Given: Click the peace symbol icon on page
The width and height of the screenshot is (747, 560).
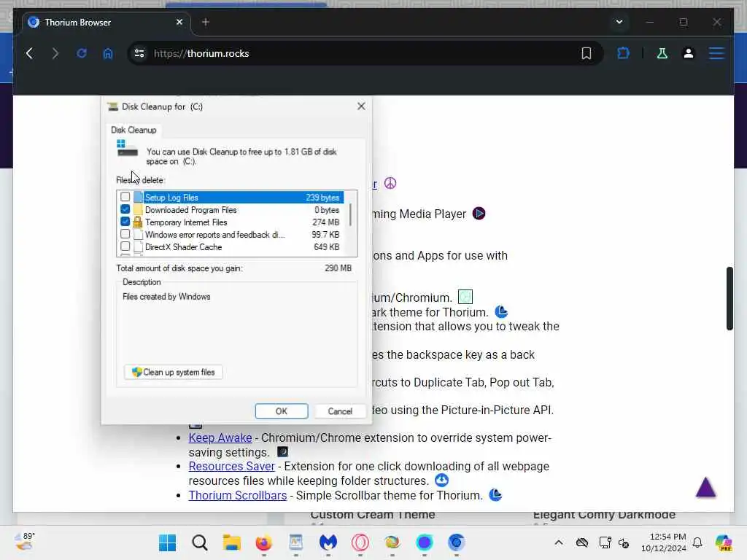Looking at the screenshot, I should tap(390, 183).
